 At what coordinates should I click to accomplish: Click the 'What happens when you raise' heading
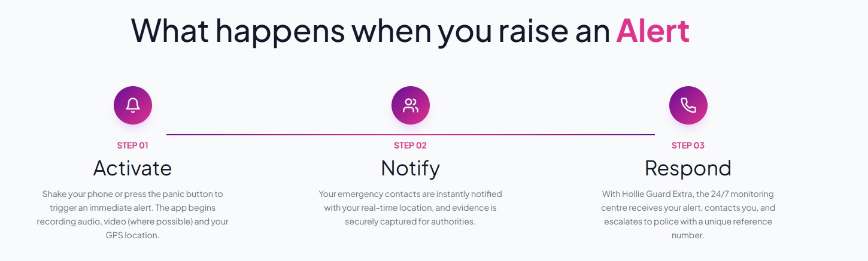click(x=371, y=31)
